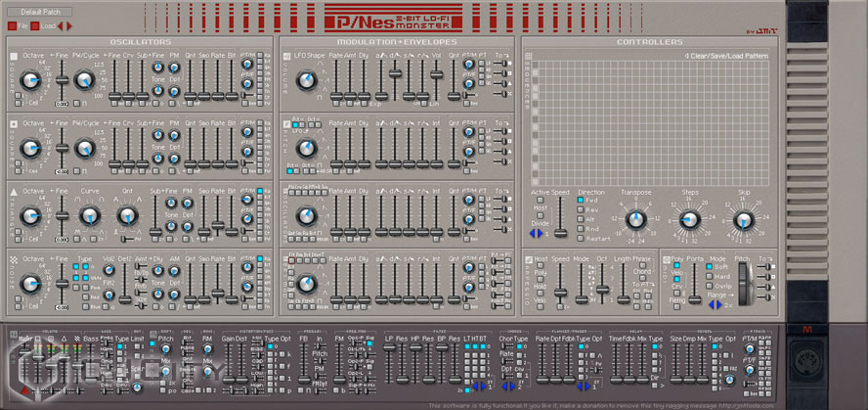Click the Volume modulation speaker icon

(x=286, y=56)
